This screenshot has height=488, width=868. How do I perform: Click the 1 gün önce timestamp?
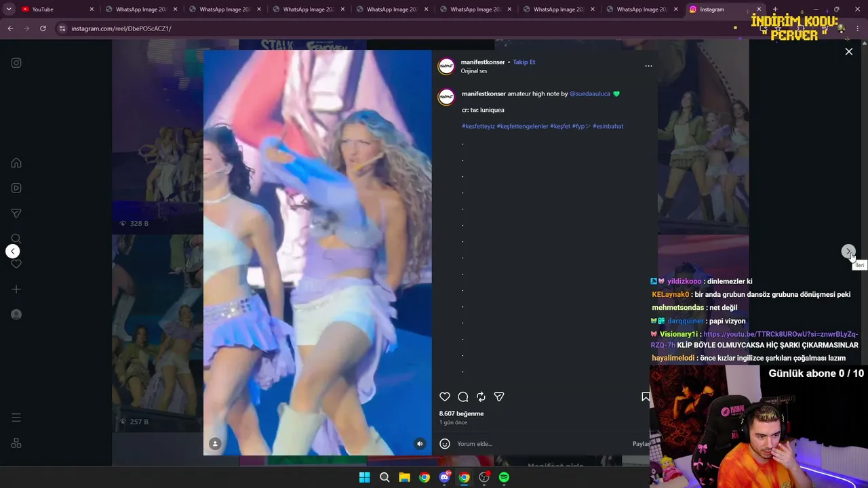coord(453,423)
